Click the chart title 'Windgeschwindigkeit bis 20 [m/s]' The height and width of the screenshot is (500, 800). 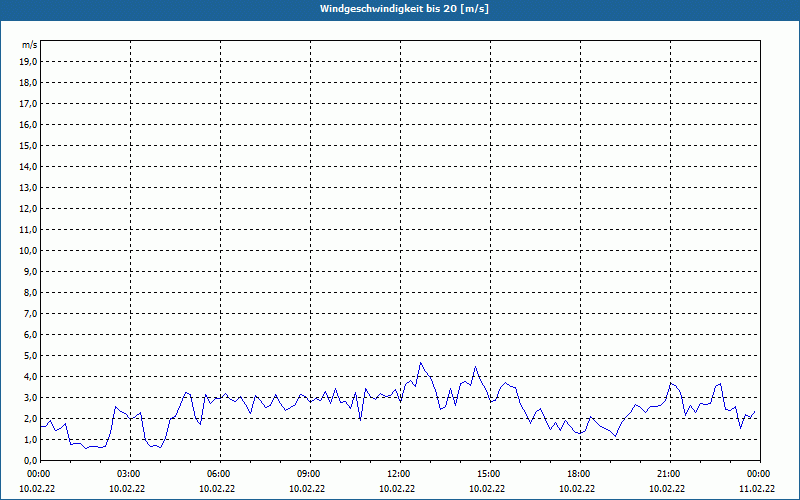tap(404, 9)
